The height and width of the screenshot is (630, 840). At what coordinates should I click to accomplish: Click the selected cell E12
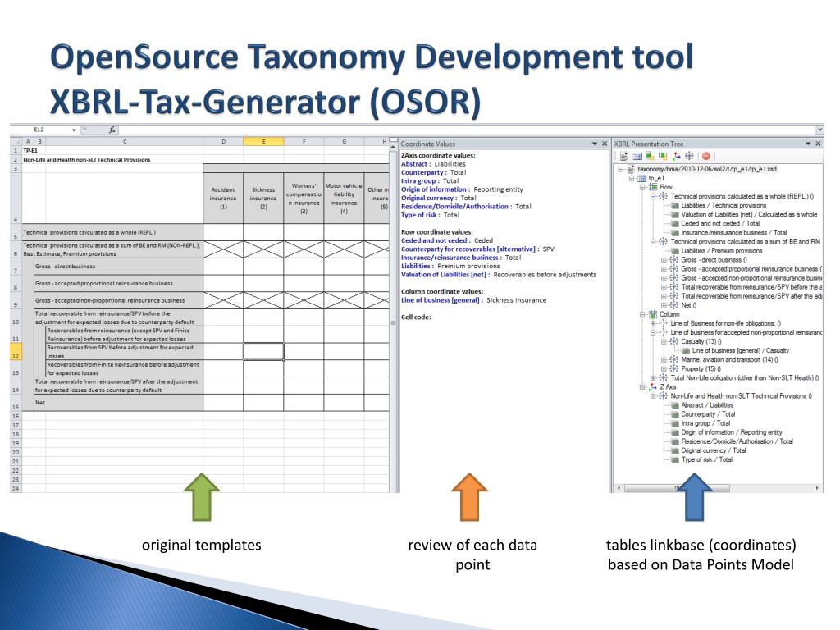click(x=263, y=351)
